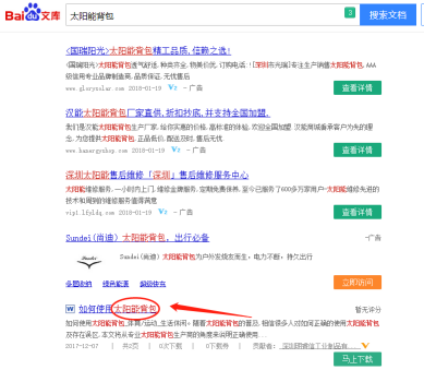Click the www.hanergyshop.com URL text
Image resolution: width=425 pixels, height=370 pixels.
97,150
